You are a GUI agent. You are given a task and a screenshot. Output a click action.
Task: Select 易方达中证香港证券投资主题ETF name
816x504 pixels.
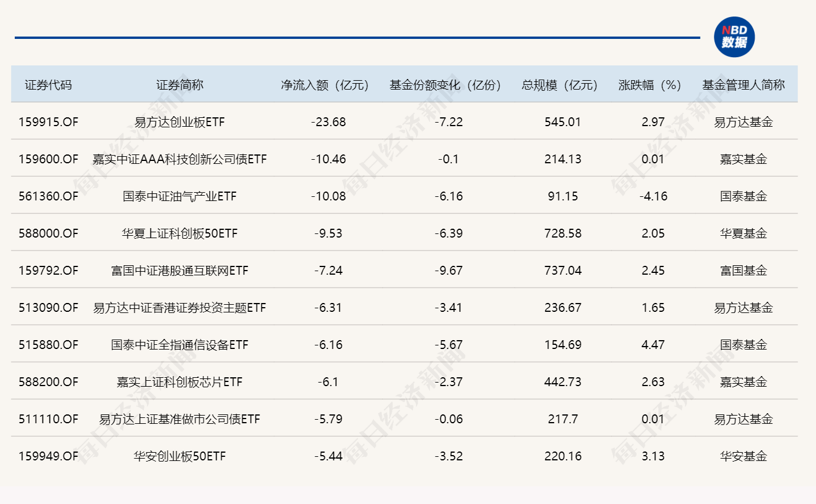click(179, 308)
